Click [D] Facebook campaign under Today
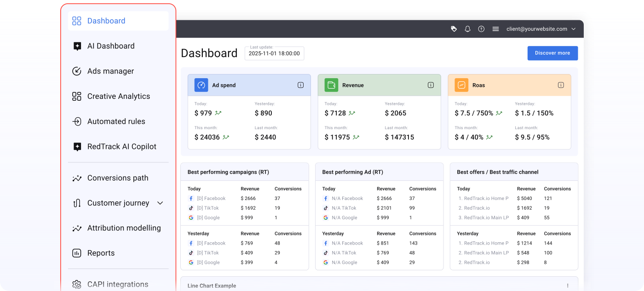 point(211,199)
